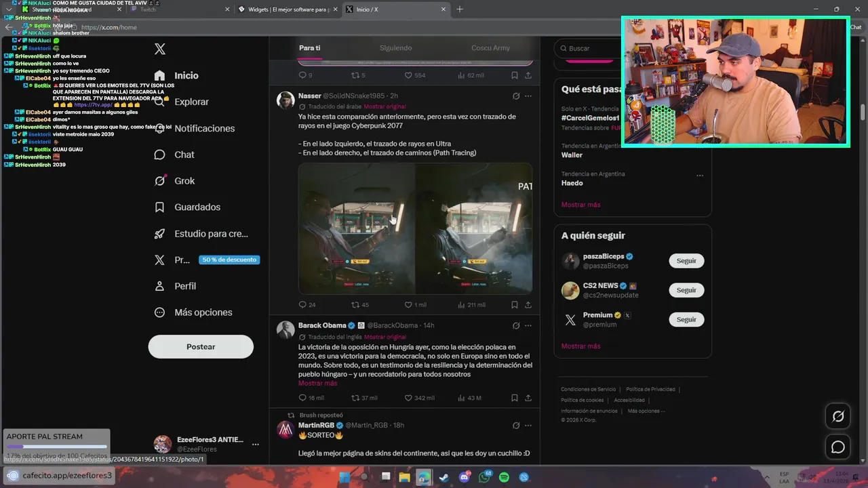Follow Premium account with Seguir button
Image resolution: width=868 pixels, height=488 pixels.
pyautogui.click(x=686, y=319)
